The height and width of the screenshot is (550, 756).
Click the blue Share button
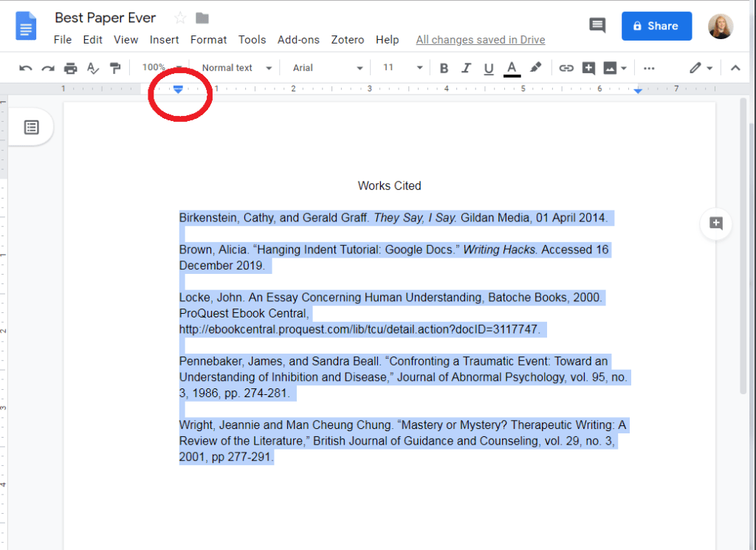[656, 26]
